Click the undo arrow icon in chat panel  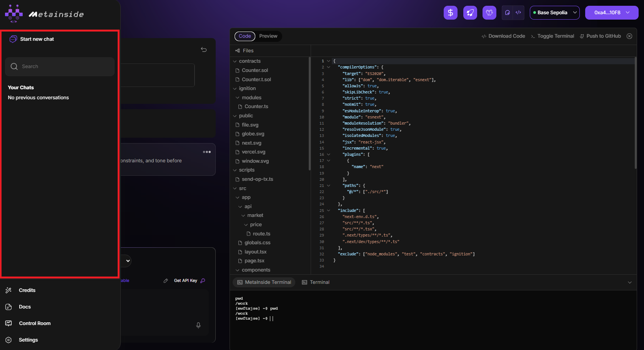(204, 50)
